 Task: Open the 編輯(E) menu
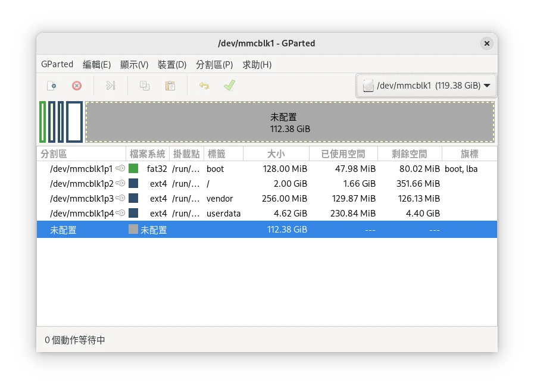click(x=96, y=64)
